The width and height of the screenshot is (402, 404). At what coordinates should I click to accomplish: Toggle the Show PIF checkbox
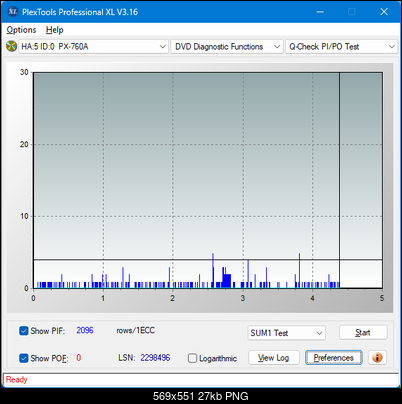click(x=24, y=331)
